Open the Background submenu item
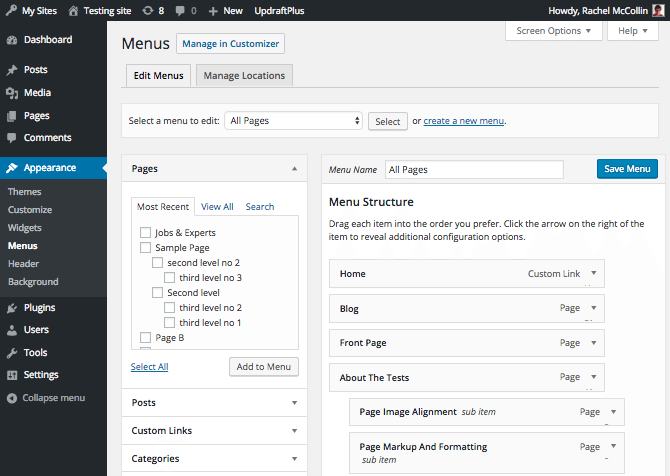 click(33, 282)
